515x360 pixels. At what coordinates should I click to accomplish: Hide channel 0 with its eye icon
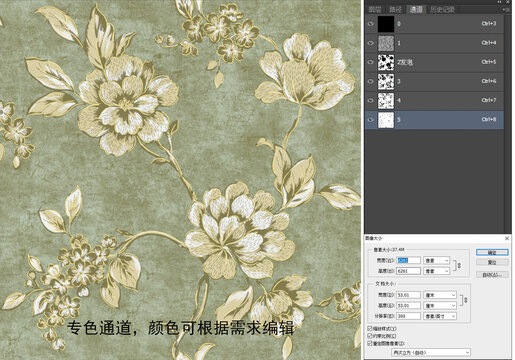tap(370, 24)
